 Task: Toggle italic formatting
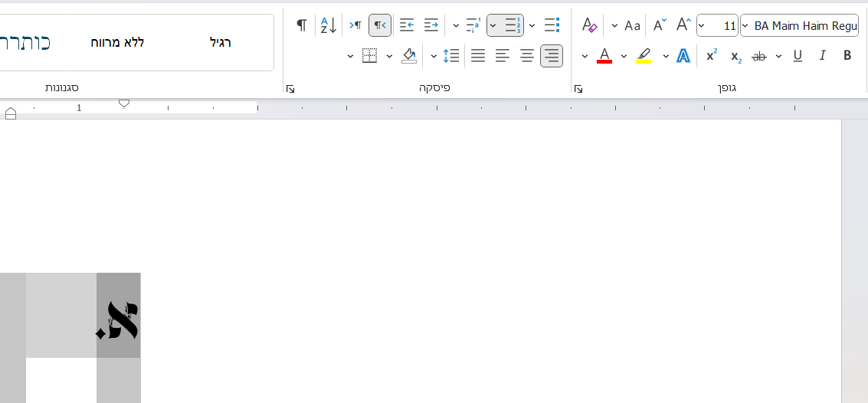[823, 55]
